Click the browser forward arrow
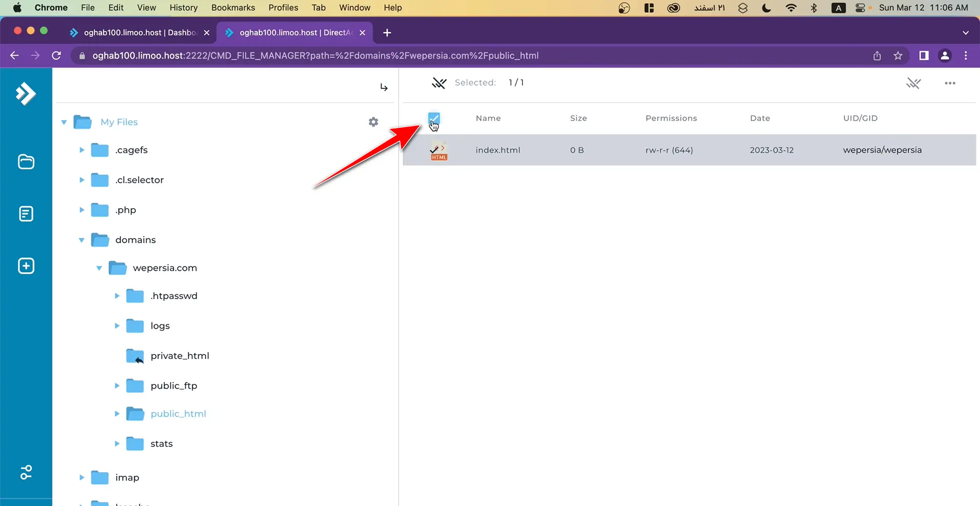980x506 pixels. point(35,56)
